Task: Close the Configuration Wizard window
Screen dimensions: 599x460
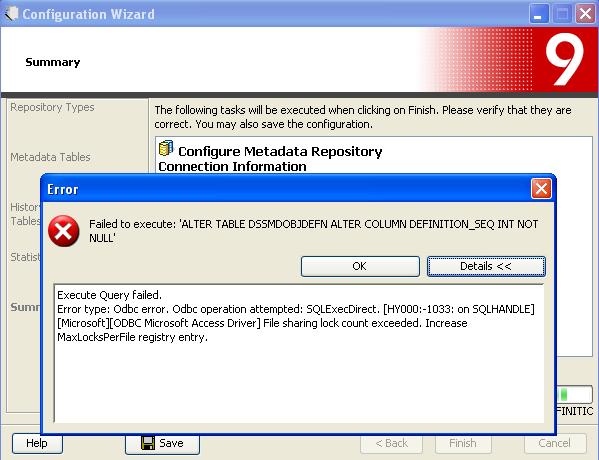Action: click(x=585, y=14)
